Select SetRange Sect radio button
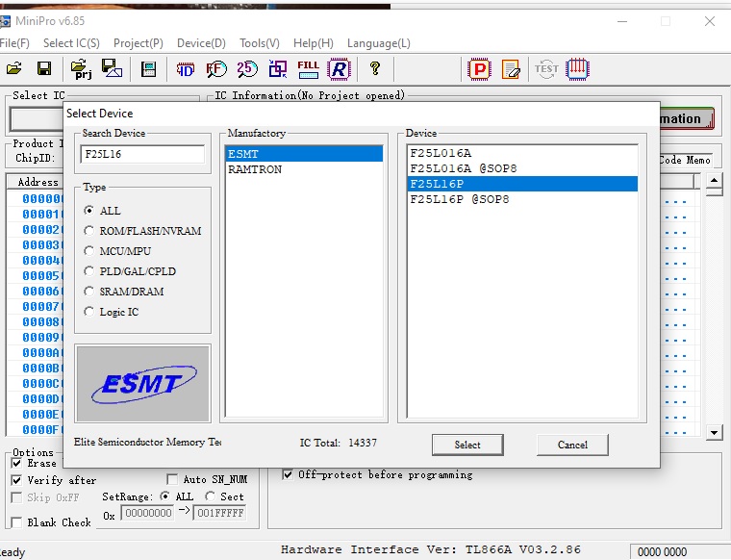731x560 pixels. pyautogui.click(x=210, y=496)
